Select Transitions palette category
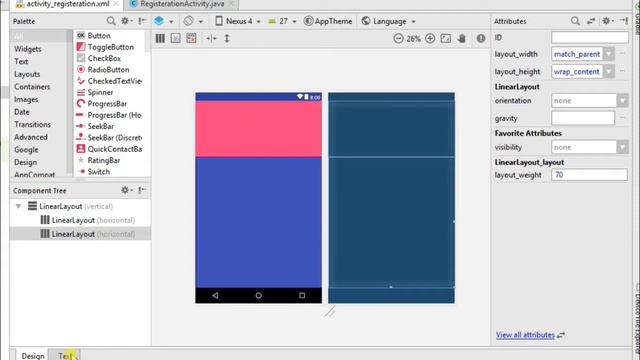 [32, 124]
